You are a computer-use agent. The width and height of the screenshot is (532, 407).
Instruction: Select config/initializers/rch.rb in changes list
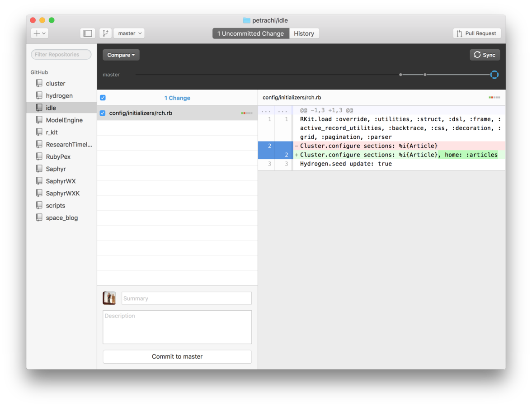(178, 113)
